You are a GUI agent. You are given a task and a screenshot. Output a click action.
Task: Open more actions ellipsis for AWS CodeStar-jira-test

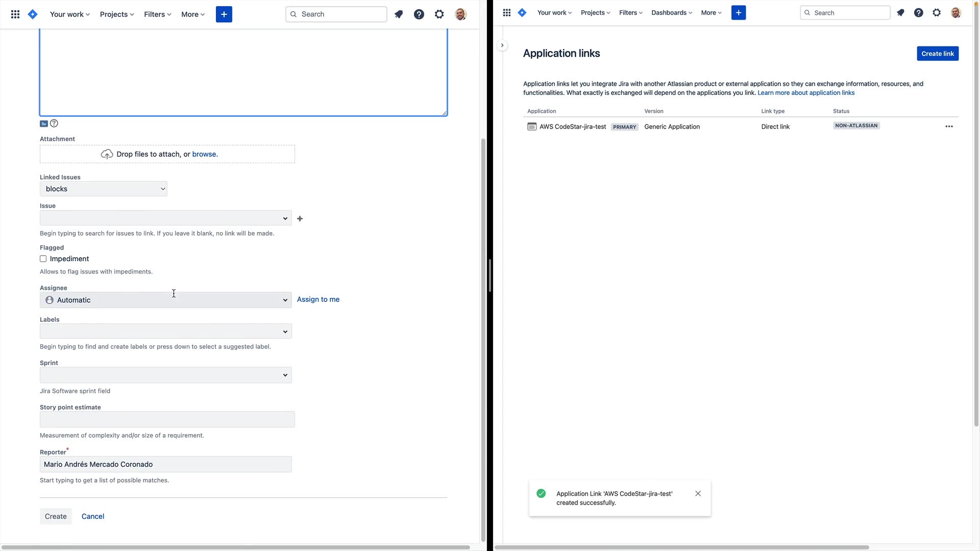click(x=949, y=127)
